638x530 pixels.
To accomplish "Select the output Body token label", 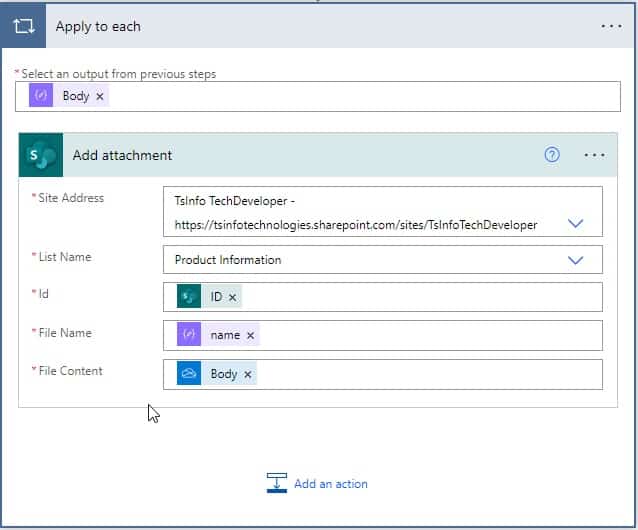I will pos(76,96).
